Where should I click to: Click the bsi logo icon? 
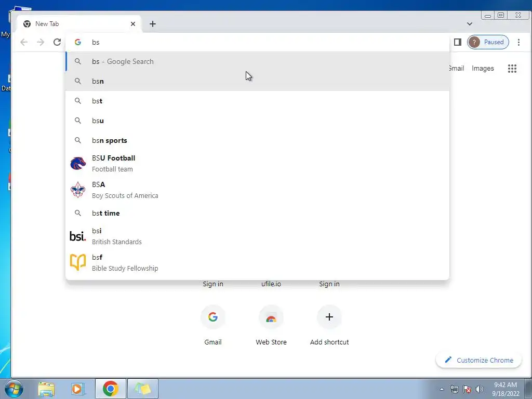[x=78, y=236]
